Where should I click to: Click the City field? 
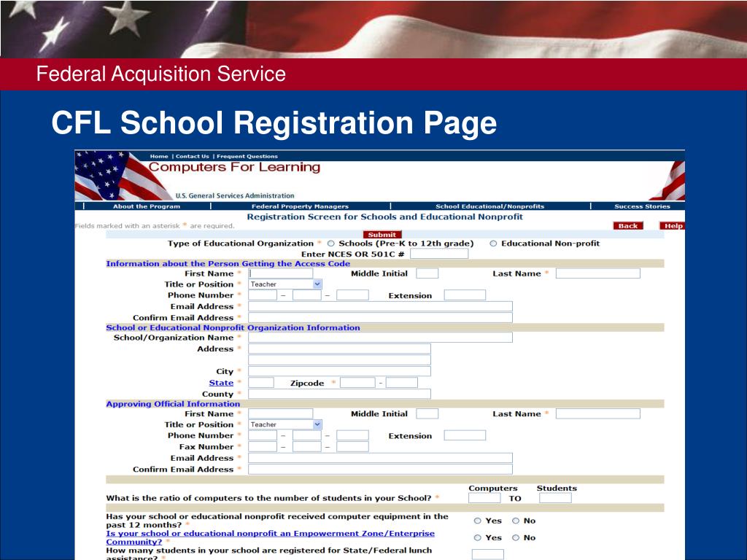(x=339, y=371)
